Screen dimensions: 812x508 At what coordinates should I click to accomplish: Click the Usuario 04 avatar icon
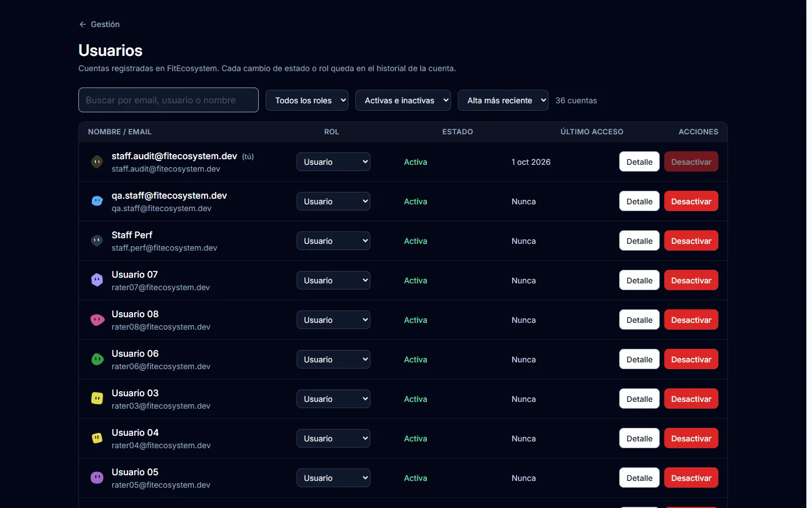click(97, 439)
